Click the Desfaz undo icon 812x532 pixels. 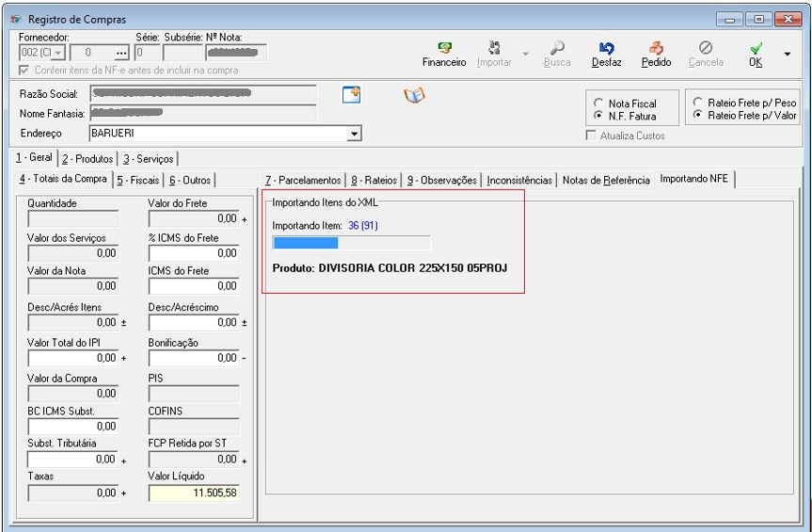(606, 49)
